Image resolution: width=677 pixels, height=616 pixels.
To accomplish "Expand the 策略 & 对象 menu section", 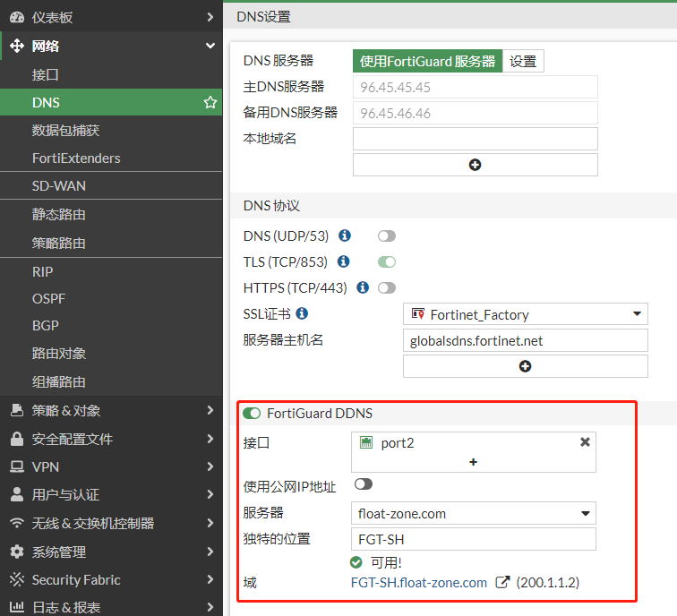I will pyautogui.click(x=111, y=411).
